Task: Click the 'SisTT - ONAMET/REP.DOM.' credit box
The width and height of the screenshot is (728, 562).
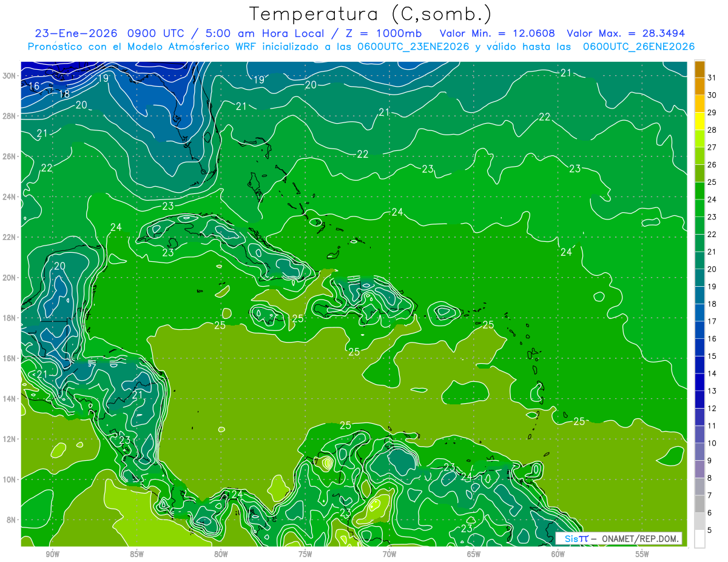Action: click(618, 538)
